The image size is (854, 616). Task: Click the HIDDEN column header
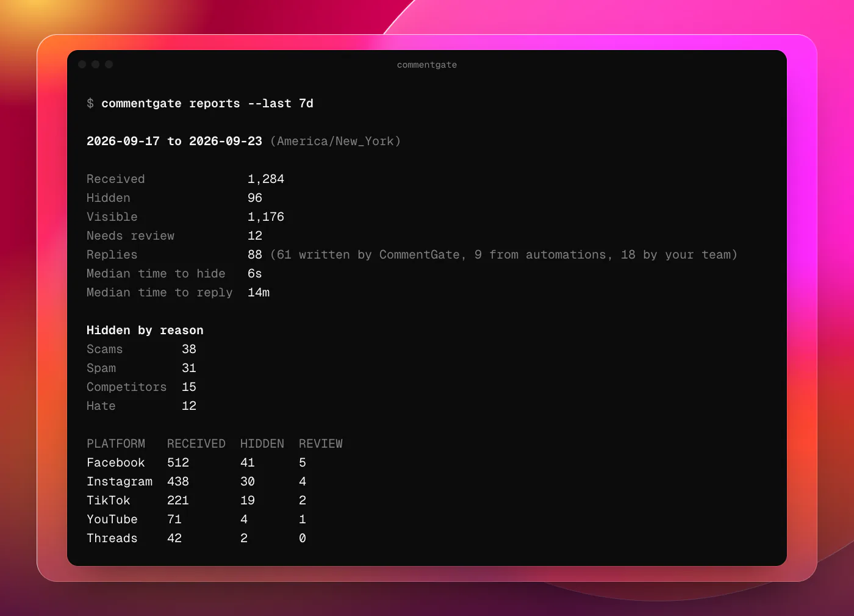[x=262, y=444]
